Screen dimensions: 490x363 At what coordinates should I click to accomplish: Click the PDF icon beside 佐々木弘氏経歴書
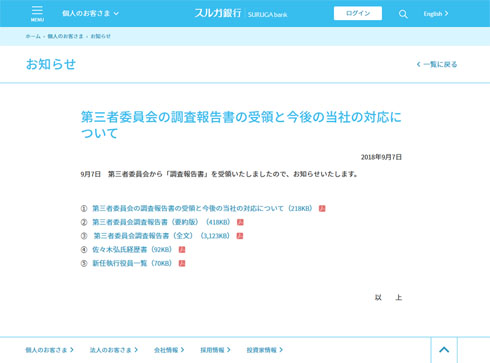point(182,249)
